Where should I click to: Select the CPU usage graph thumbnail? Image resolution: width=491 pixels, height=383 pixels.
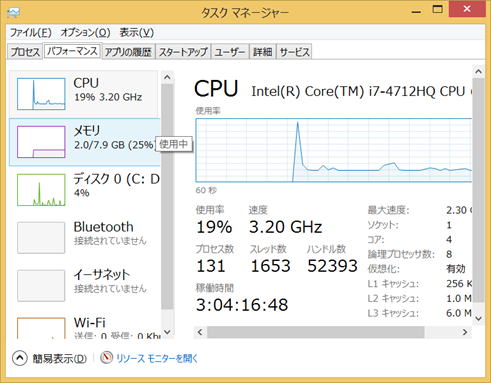tap(41, 94)
